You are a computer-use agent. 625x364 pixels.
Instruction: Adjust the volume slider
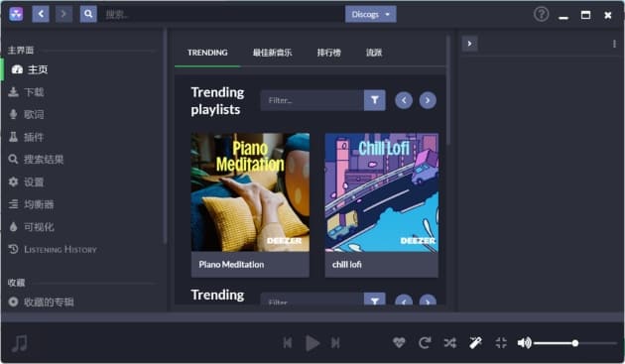575,343
